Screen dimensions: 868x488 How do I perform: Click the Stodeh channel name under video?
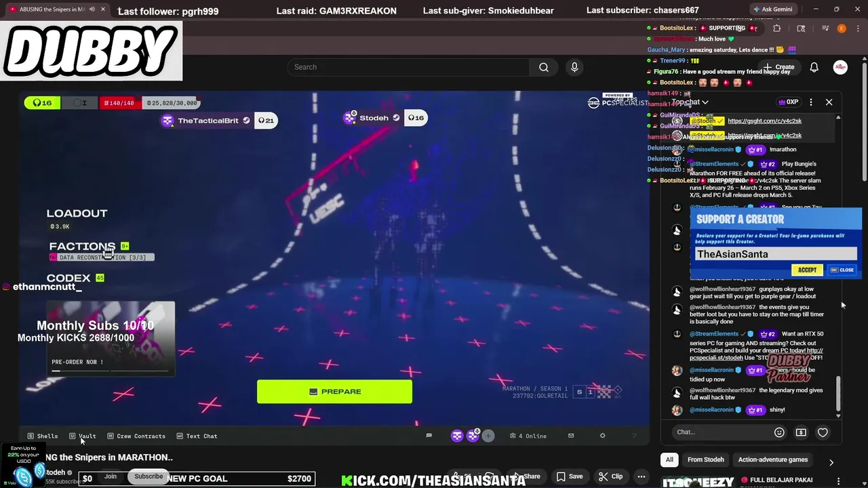[x=55, y=472]
